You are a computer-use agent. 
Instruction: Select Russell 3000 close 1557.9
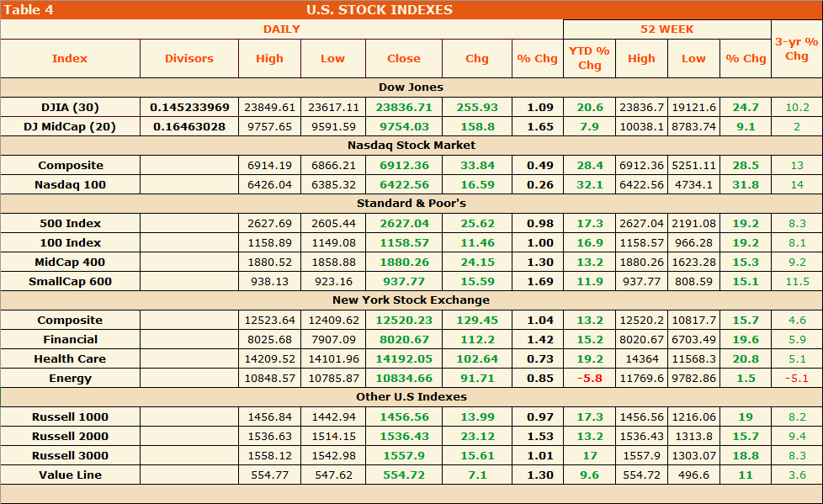[404, 456]
